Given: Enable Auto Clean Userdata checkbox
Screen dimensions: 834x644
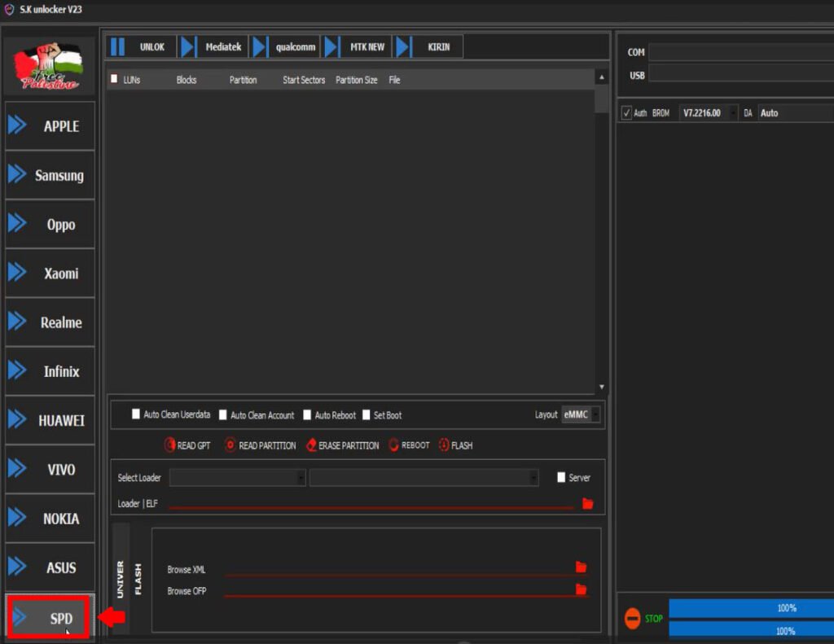Looking at the screenshot, I should (136, 414).
